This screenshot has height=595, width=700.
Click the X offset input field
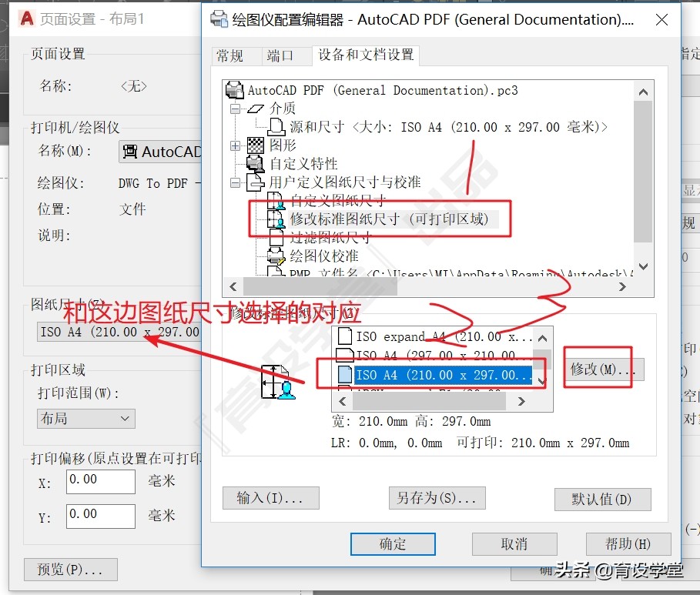tap(100, 481)
